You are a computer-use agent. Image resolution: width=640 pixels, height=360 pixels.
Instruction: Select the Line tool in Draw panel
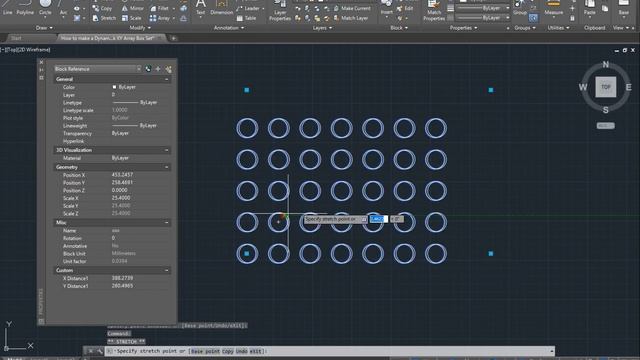click(7, 7)
